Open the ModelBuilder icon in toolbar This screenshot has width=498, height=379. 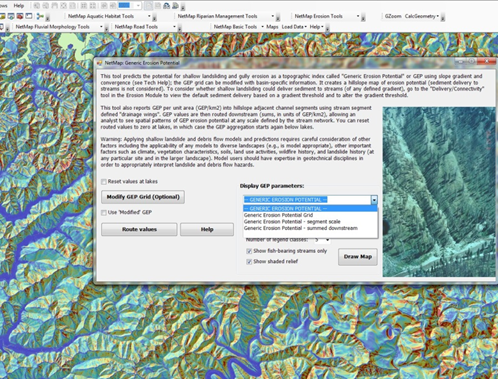40,16
